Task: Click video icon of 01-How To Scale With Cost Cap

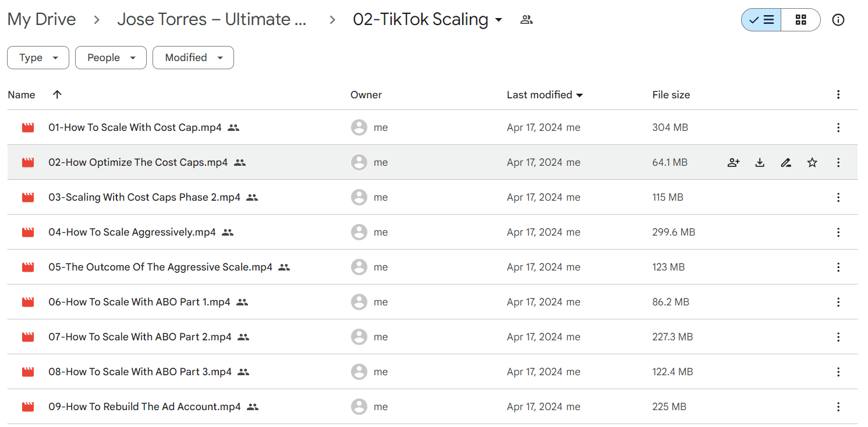Action: 28,128
